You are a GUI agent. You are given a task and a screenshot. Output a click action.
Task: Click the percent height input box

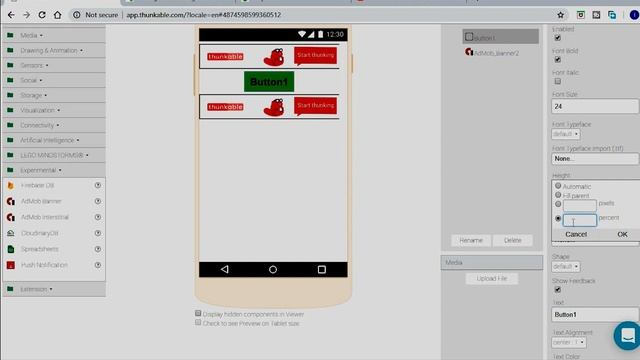[x=580, y=220]
